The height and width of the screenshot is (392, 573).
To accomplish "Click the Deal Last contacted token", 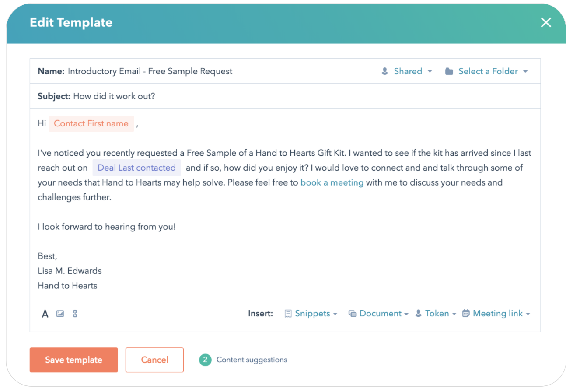I will (x=137, y=168).
